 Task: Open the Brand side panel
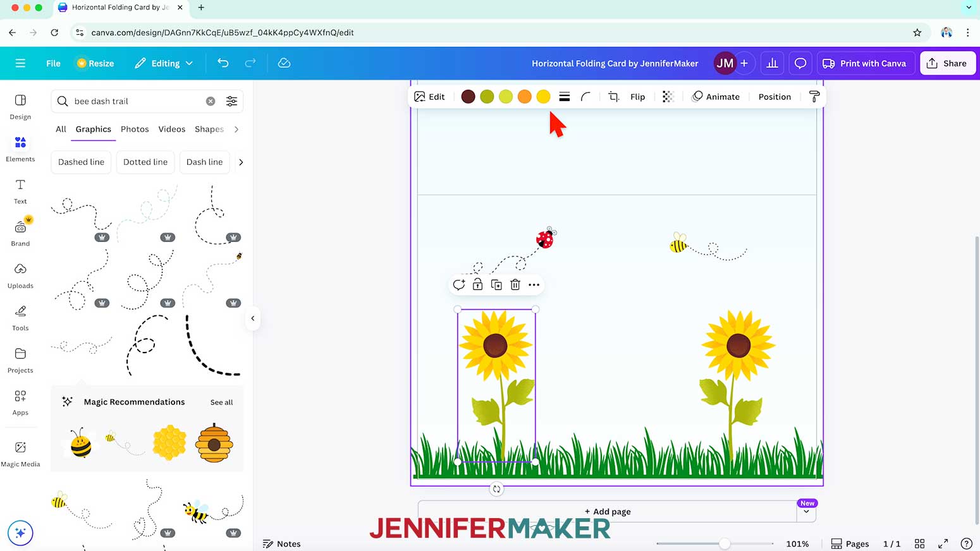pyautogui.click(x=20, y=233)
